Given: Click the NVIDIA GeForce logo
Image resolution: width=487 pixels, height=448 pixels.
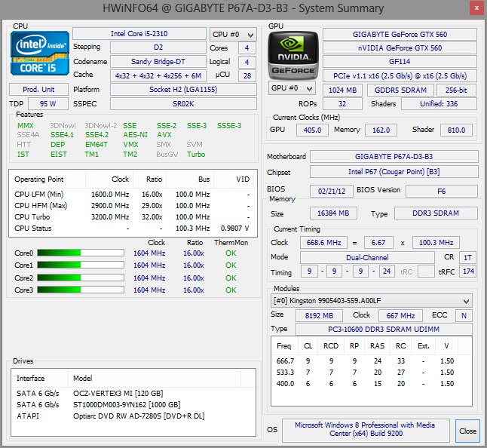Looking at the screenshot, I should 293,55.
